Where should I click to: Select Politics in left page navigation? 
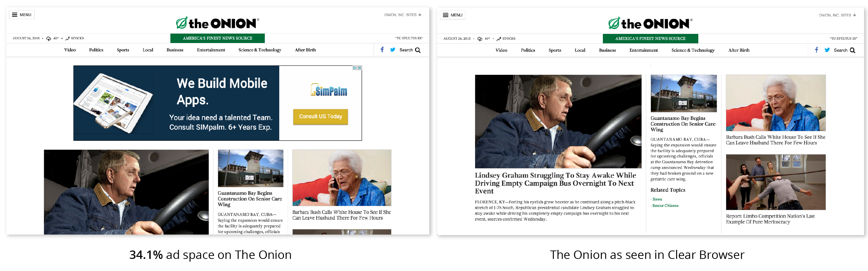96,50
